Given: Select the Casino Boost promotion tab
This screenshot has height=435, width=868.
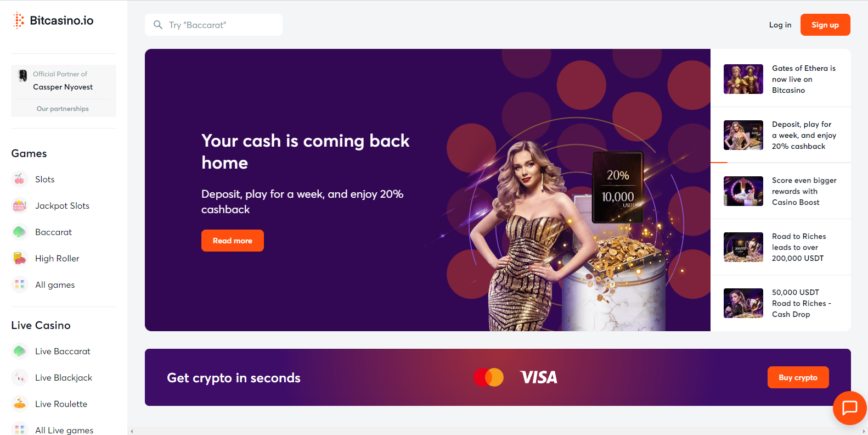Looking at the screenshot, I should (x=781, y=191).
